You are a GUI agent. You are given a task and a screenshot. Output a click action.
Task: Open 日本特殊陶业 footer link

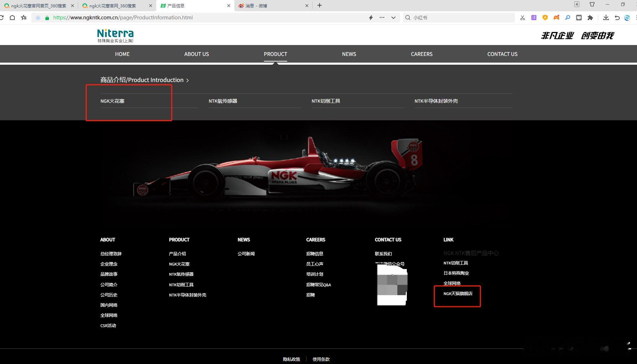point(456,273)
